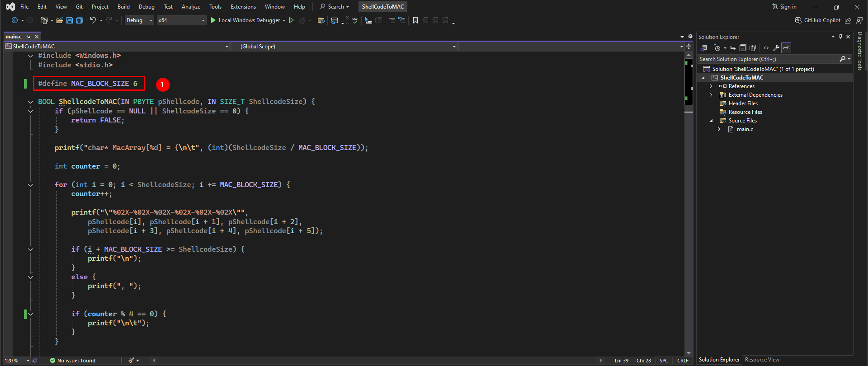
Task: Open the x64 platform dropdown
Action: [181, 20]
